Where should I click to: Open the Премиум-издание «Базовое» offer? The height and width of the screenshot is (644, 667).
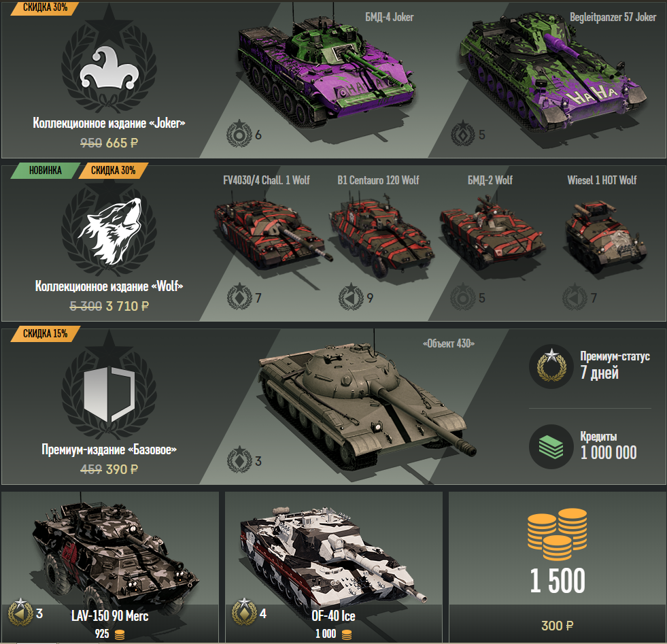coord(109,450)
